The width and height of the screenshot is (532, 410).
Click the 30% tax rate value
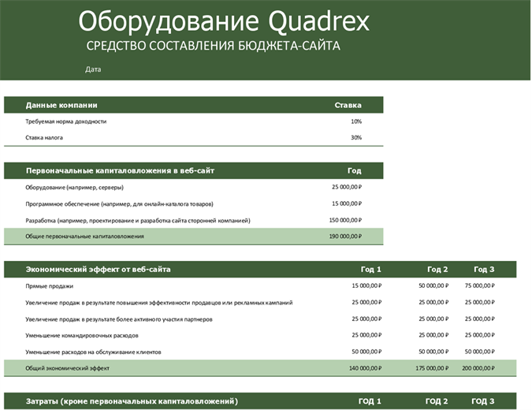tap(356, 138)
